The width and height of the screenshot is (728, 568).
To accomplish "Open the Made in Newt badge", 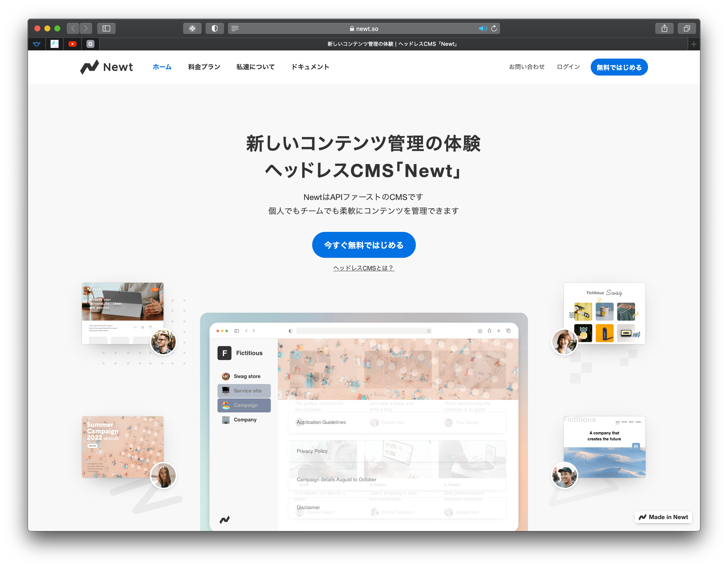I will (x=663, y=517).
